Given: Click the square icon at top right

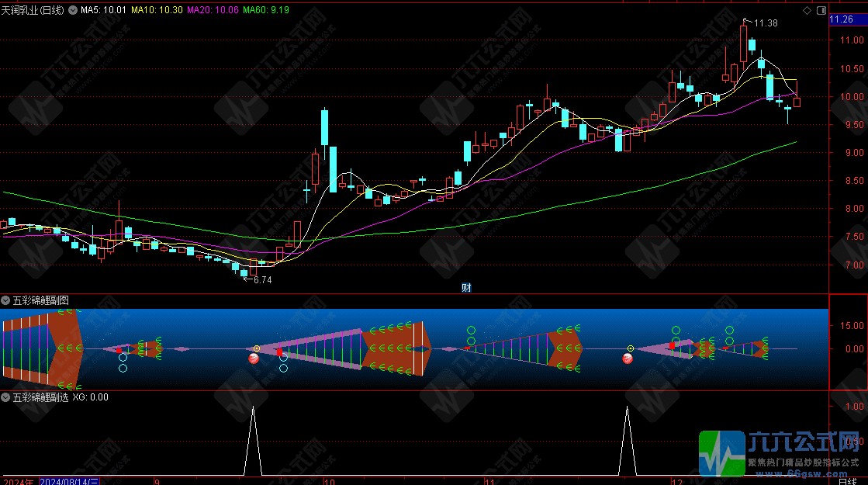Looking at the screenshot, I should (x=820, y=10).
